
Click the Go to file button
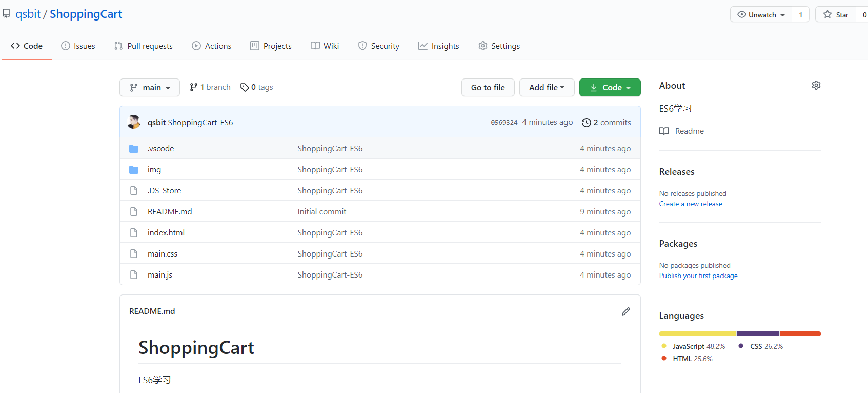tap(488, 88)
